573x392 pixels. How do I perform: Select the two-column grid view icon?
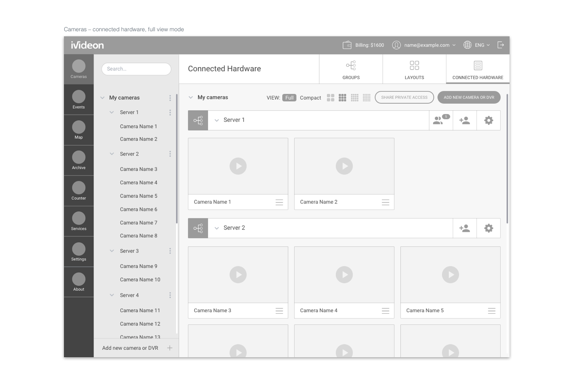point(330,98)
